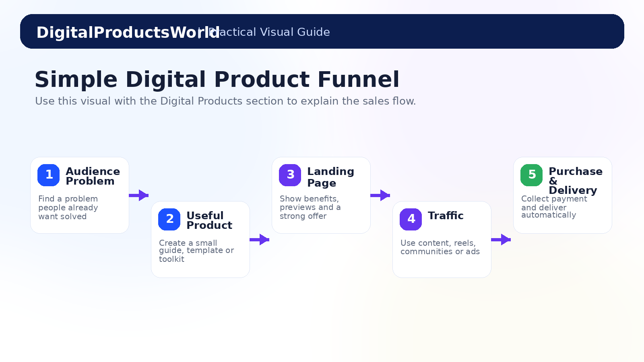Click 'Collect payment and deliver automatically' text
The image size is (644, 362).
(554, 207)
